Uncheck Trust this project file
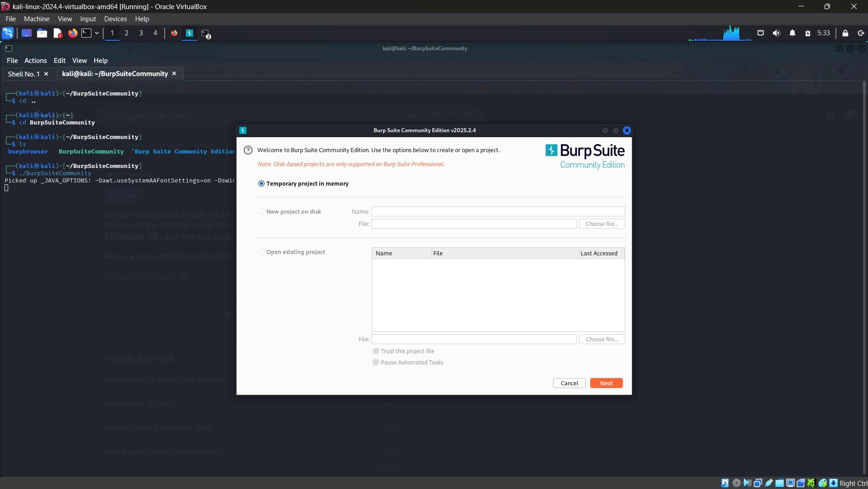The width and height of the screenshot is (868, 489). tap(375, 351)
